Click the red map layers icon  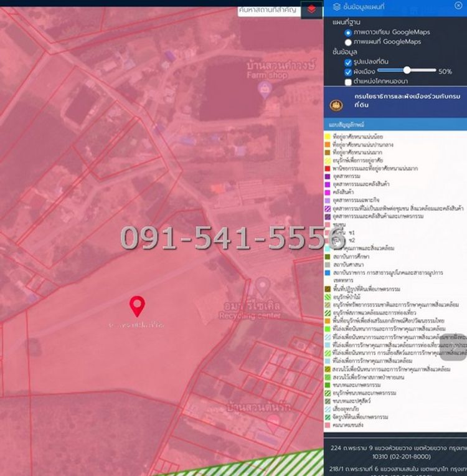tap(311, 10)
